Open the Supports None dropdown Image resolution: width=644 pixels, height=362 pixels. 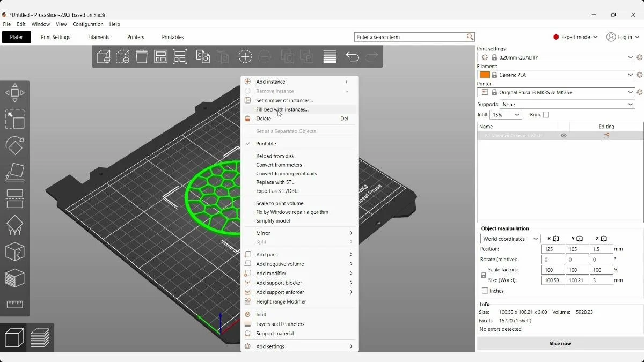click(567, 105)
